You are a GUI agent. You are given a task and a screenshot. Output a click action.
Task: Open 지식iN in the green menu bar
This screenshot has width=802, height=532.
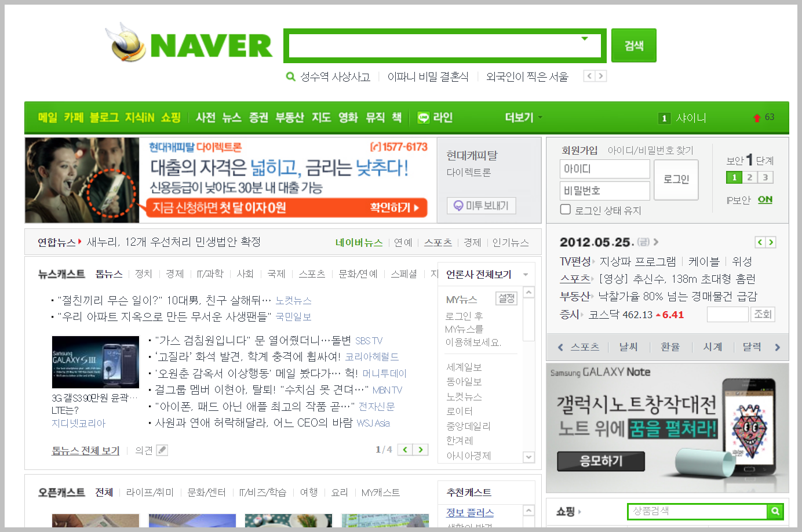pyautogui.click(x=140, y=118)
